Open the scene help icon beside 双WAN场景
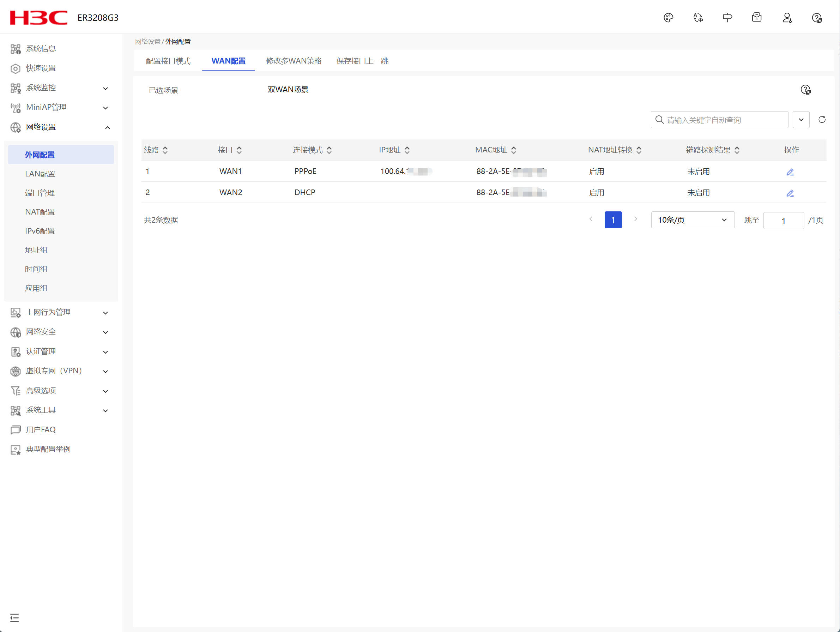The image size is (840, 632). [x=805, y=90]
